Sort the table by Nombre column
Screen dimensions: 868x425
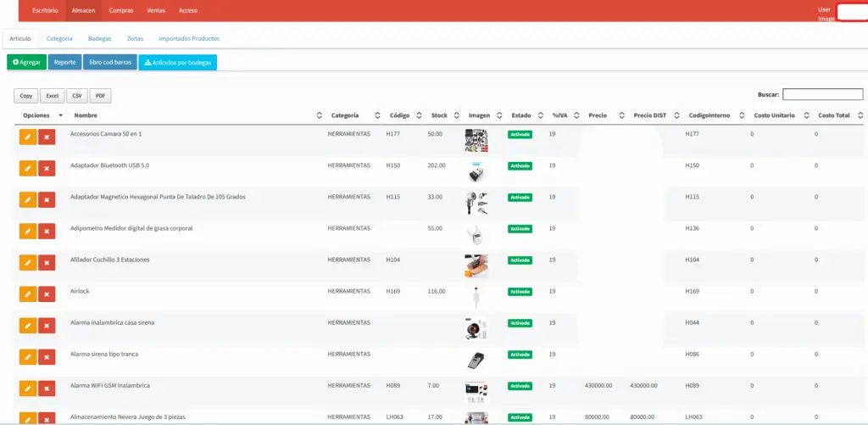tap(85, 115)
